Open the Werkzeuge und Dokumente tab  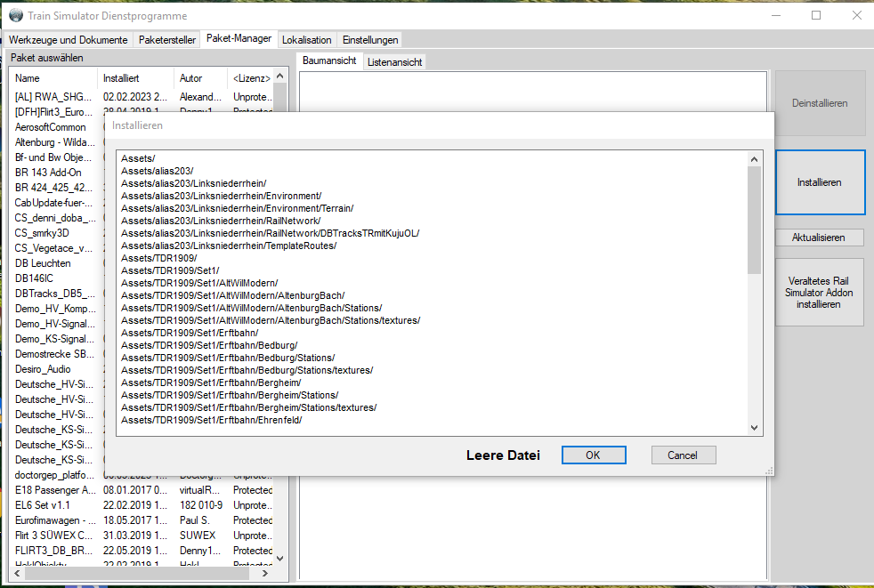[68, 39]
